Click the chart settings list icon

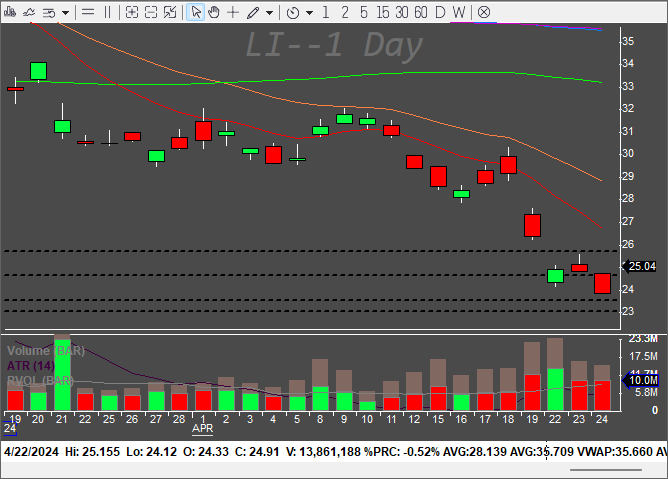pyautogui.click(x=49, y=13)
